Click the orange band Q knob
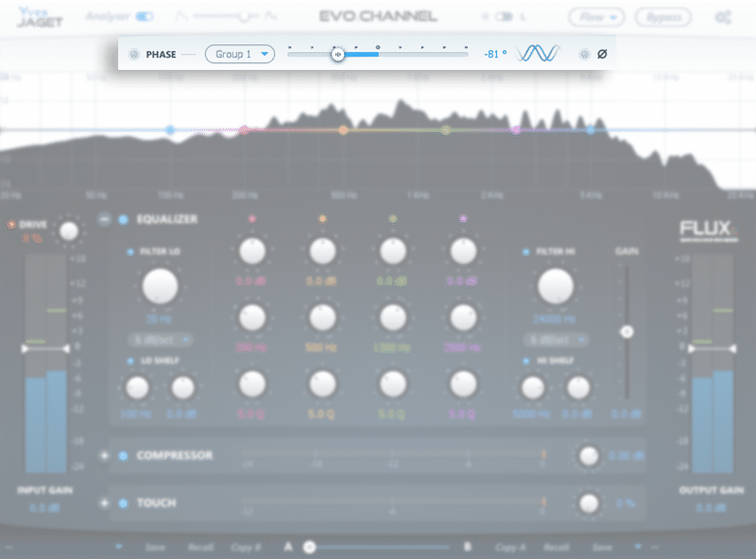Image resolution: width=756 pixels, height=559 pixels. pyautogui.click(x=322, y=384)
